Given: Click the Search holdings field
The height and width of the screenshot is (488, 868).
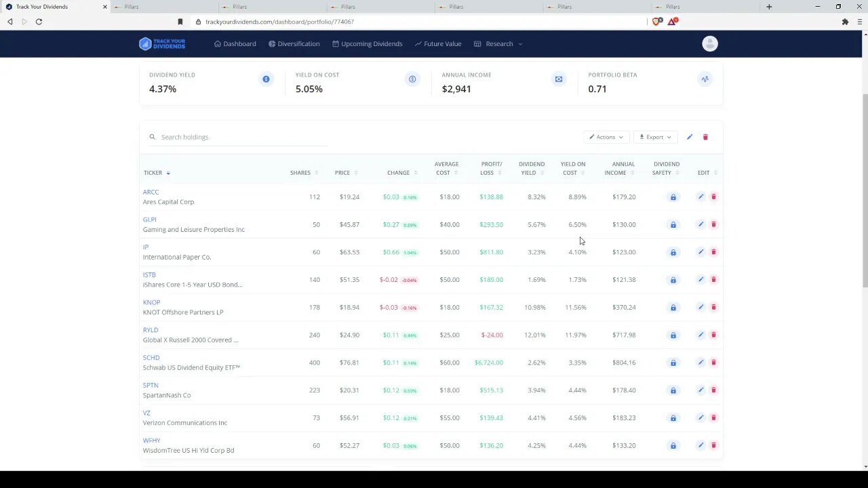Looking at the screenshot, I should tap(239, 137).
